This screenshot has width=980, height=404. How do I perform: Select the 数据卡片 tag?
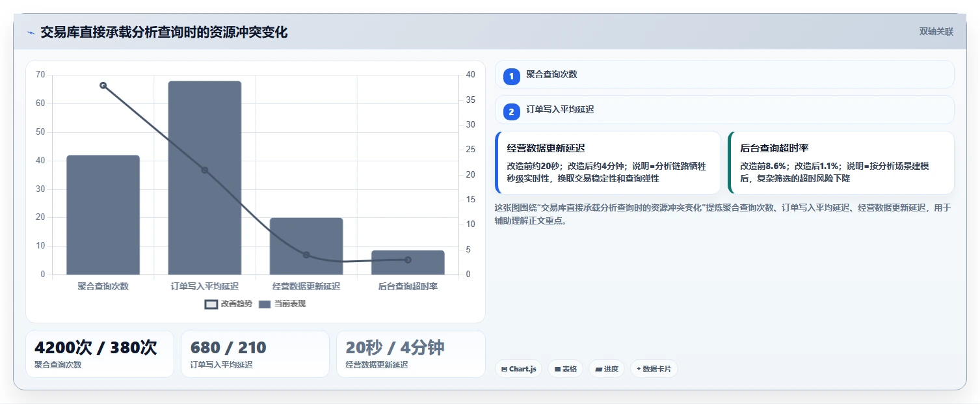(x=654, y=369)
